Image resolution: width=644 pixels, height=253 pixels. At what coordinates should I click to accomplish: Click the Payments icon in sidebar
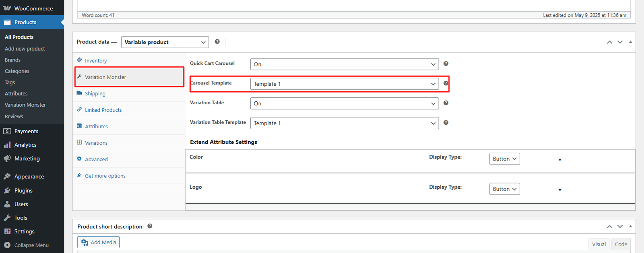pyautogui.click(x=7, y=131)
